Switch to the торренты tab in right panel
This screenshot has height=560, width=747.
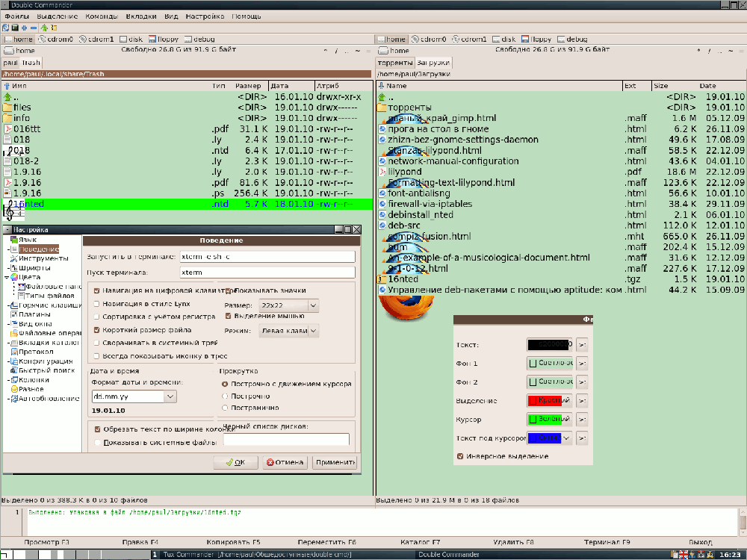395,63
